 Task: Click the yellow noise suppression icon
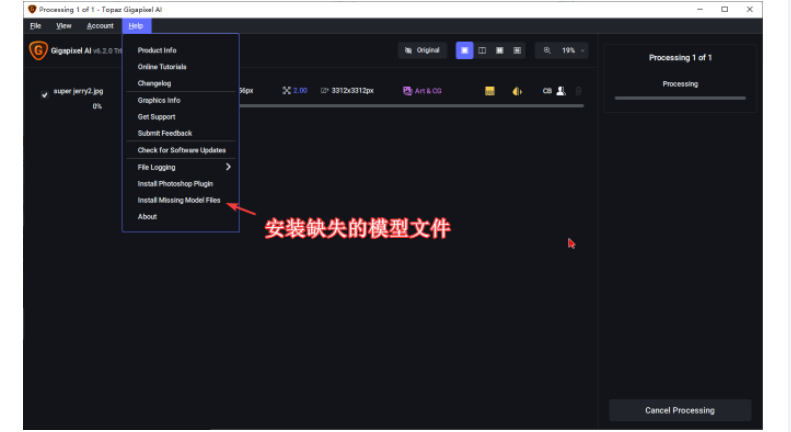[490, 91]
